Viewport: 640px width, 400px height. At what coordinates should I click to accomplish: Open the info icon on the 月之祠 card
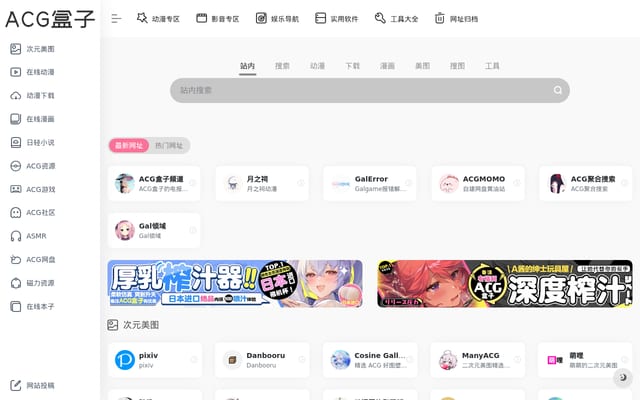(301, 183)
